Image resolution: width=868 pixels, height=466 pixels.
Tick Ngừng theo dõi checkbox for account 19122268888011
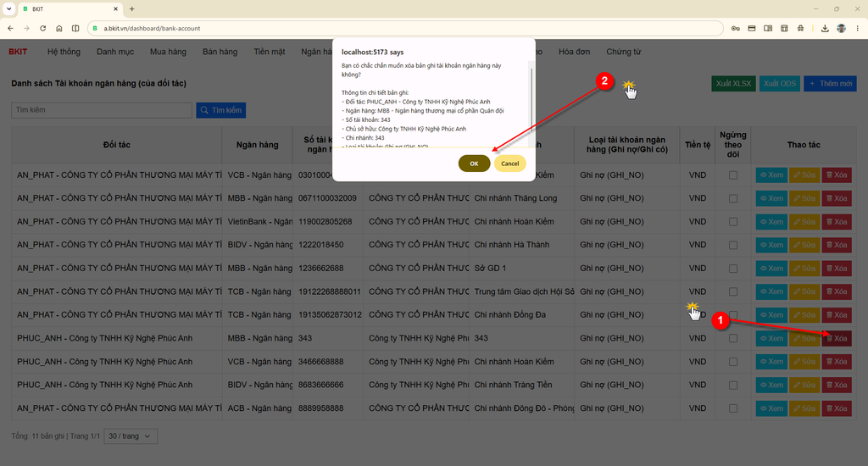pos(733,291)
